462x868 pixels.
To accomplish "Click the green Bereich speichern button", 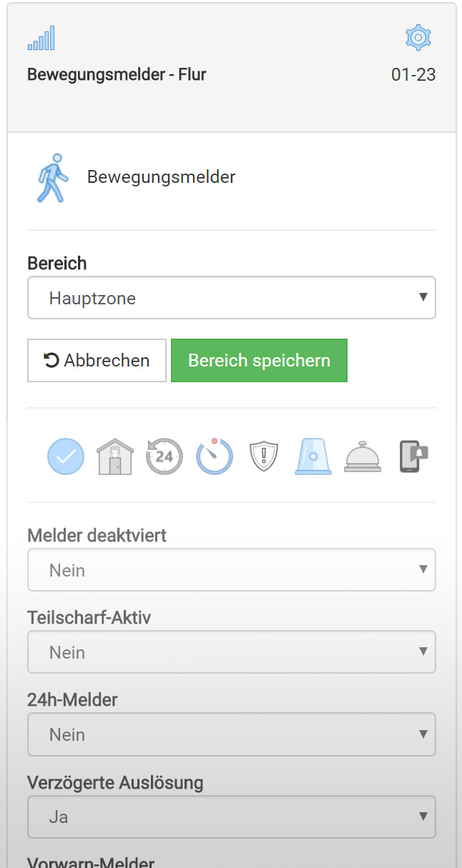I will pyautogui.click(x=259, y=361).
